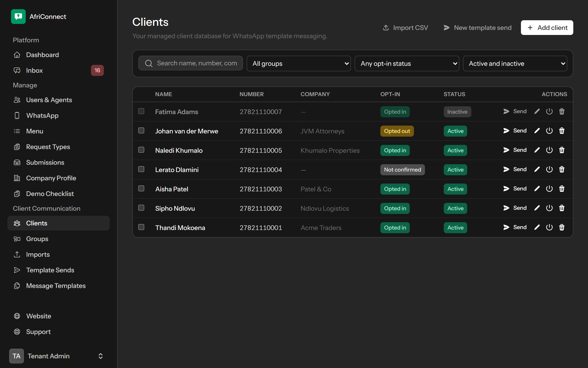The height and width of the screenshot is (368, 588).
Task: Open Template Sends
Action: click(x=59, y=270)
